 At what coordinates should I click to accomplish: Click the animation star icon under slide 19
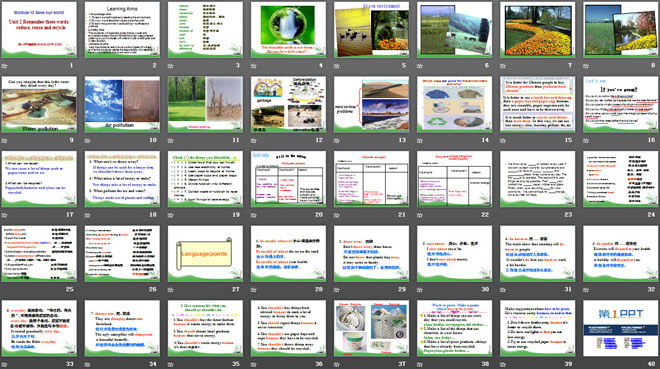pos(171,215)
